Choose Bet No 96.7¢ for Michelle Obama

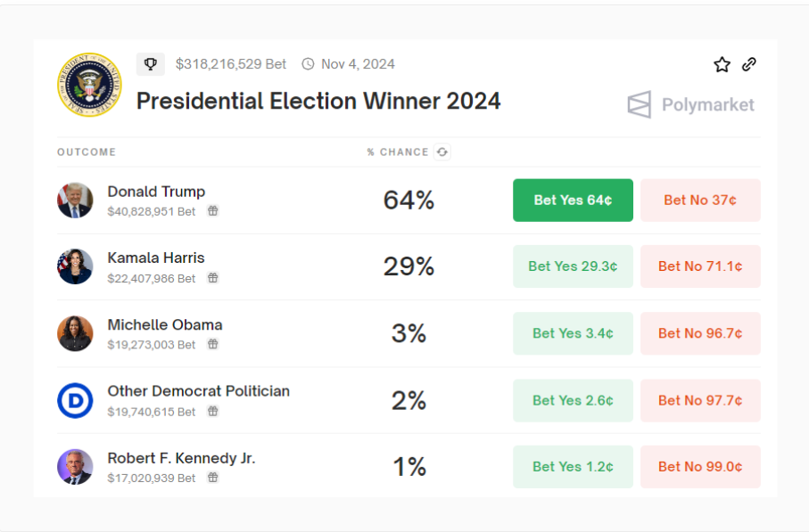[700, 333]
